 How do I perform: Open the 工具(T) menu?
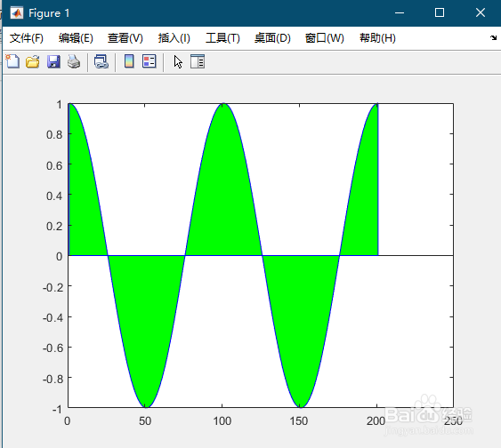(x=222, y=38)
